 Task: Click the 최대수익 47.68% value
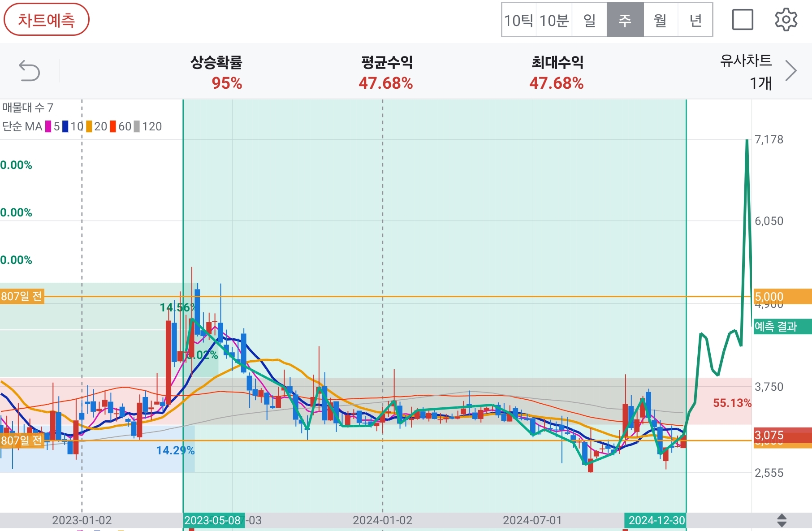557,83
